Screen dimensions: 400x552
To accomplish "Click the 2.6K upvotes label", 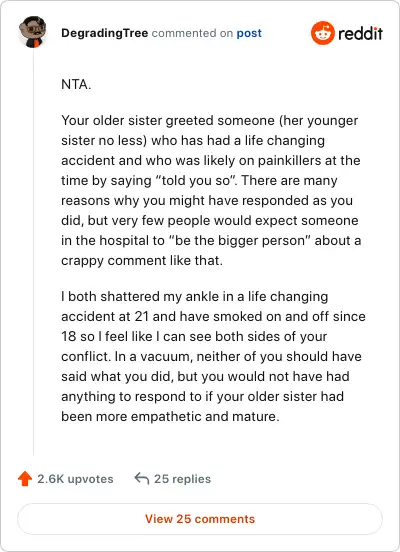I will coord(75,479).
